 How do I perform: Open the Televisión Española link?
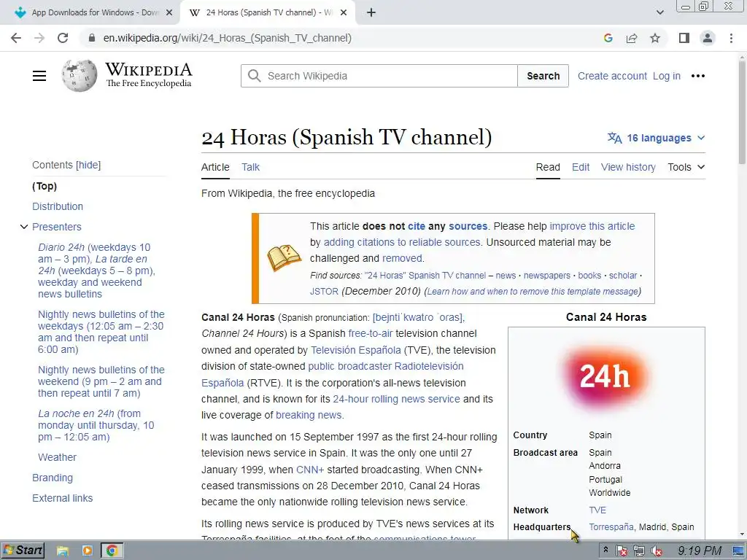356,350
